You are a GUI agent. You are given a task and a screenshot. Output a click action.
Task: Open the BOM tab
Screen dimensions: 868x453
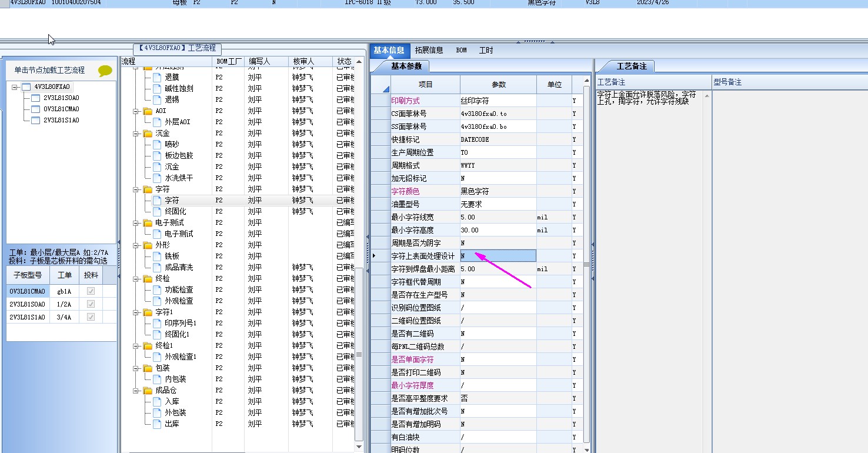click(462, 51)
